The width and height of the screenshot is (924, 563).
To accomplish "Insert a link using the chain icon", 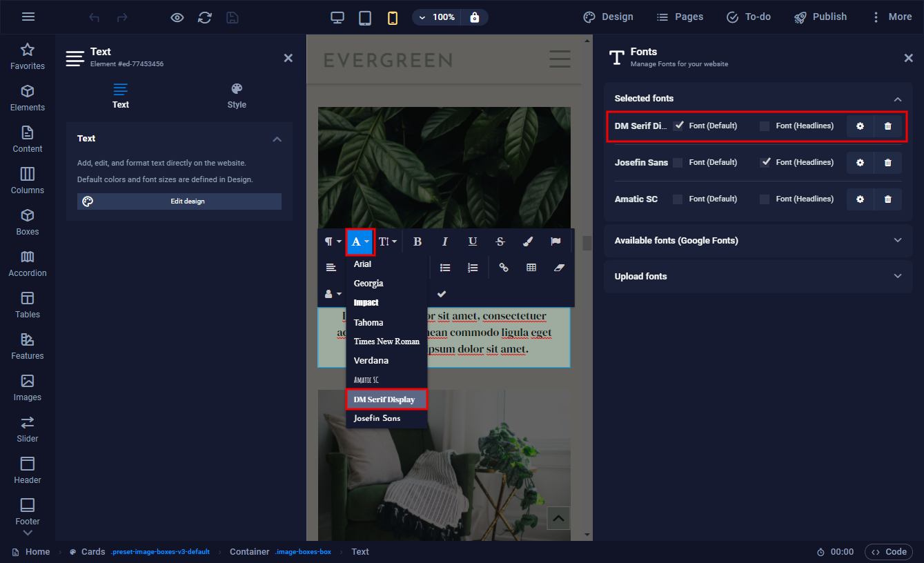I will (504, 268).
